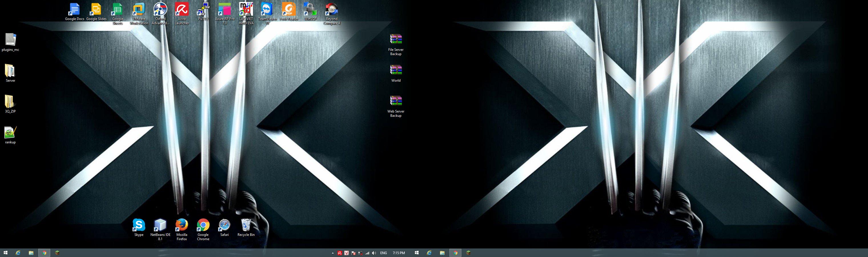Select the File Server Backup archive

click(396, 40)
